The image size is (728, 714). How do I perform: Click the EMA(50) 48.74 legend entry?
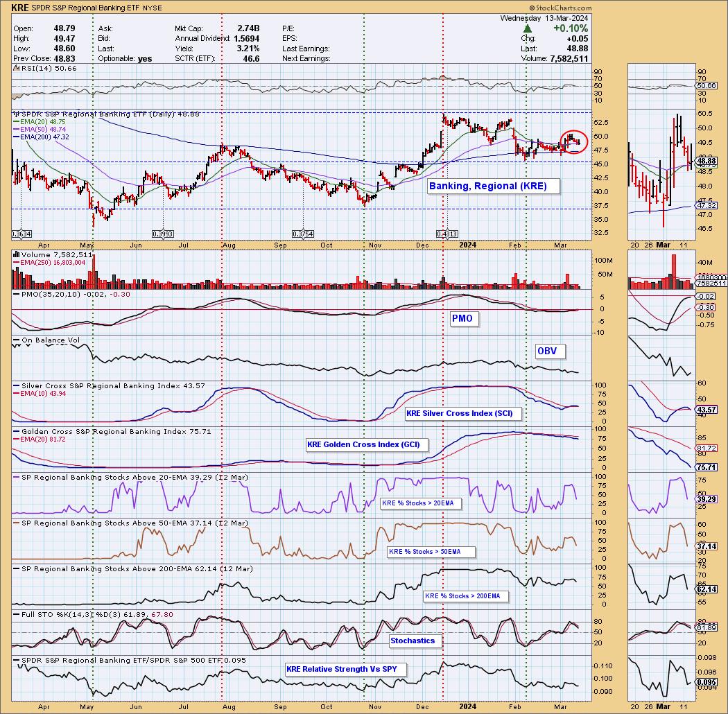pos(40,129)
